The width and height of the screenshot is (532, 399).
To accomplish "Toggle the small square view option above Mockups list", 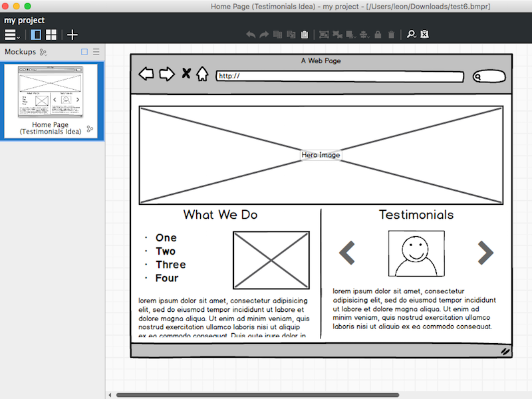I will click(x=84, y=51).
